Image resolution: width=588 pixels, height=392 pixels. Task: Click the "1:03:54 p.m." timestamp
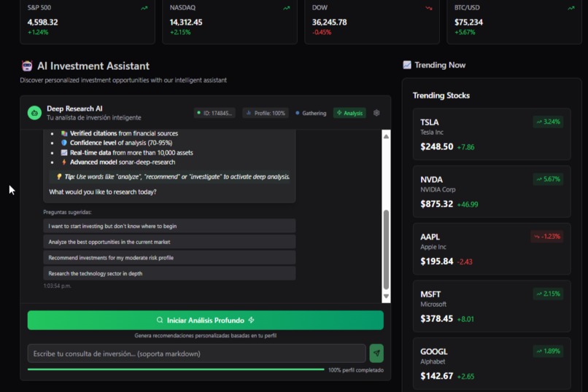57,286
